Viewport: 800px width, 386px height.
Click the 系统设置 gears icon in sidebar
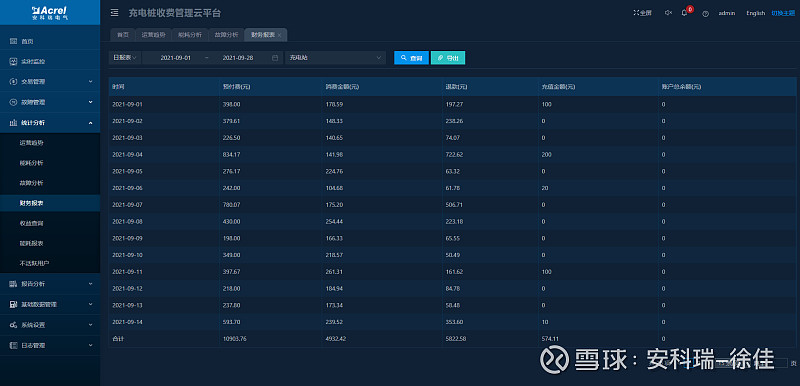point(14,325)
